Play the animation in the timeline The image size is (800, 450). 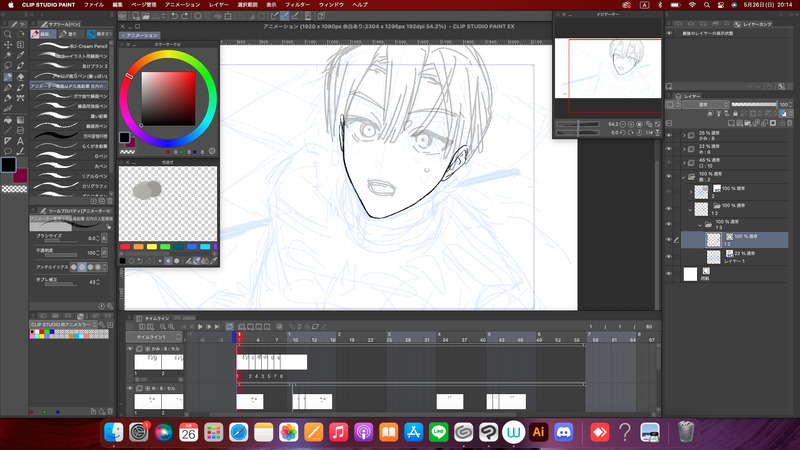tap(201, 327)
